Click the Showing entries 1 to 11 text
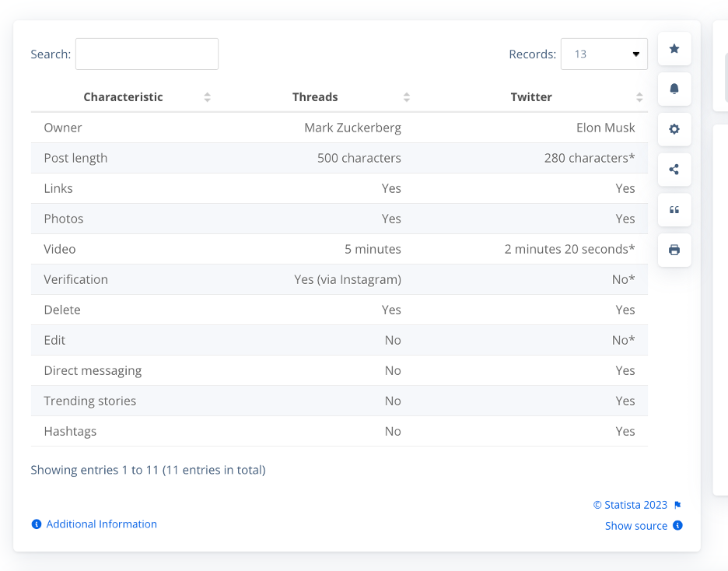 [x=148, y=470]
